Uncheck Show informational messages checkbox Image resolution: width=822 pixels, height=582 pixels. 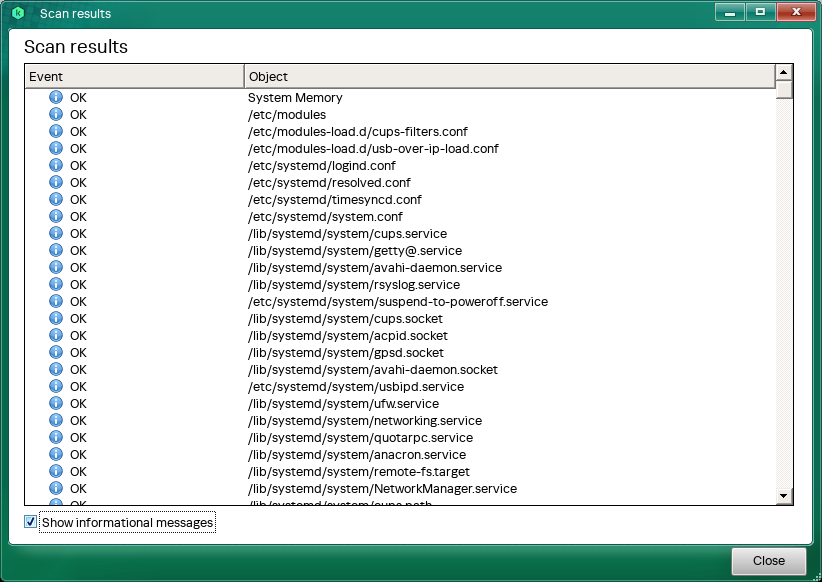click(x=31, y=522)
